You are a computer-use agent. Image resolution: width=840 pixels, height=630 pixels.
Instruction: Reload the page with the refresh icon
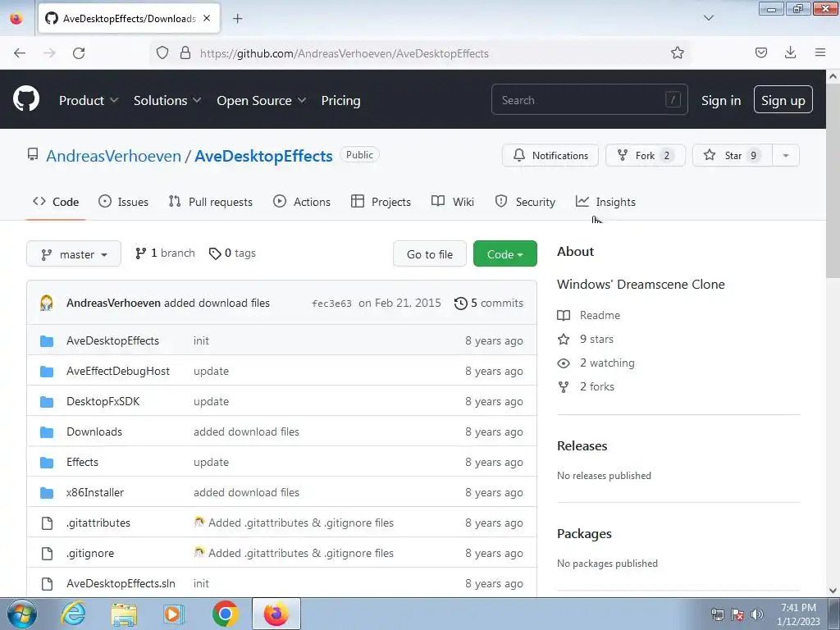coord(79,53)
